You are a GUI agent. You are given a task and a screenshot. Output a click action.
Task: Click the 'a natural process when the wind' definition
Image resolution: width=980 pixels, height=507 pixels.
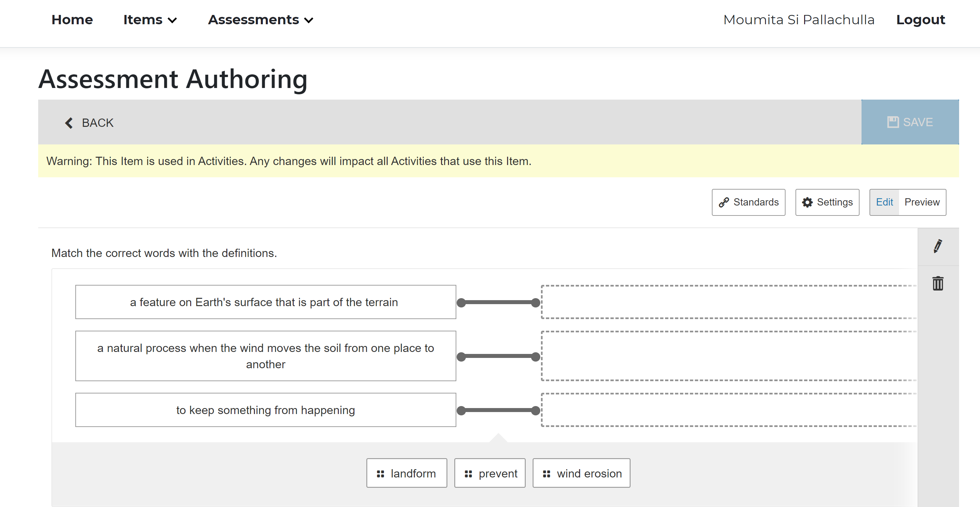[265, 356]
